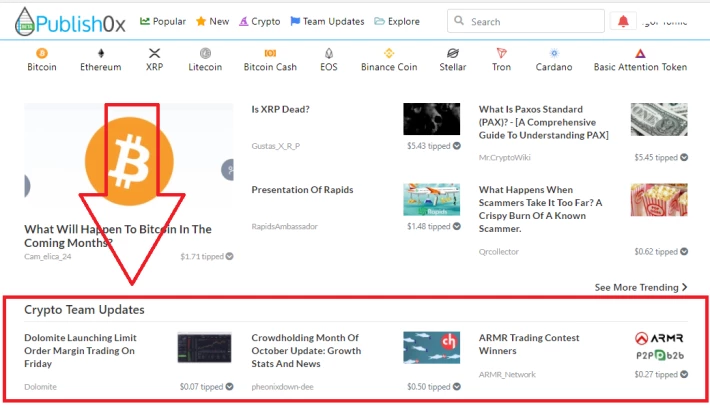The height and width of the screenshot is (408, 710).
Task: Select the Litecoin coin icon
Action: (205, 53)
